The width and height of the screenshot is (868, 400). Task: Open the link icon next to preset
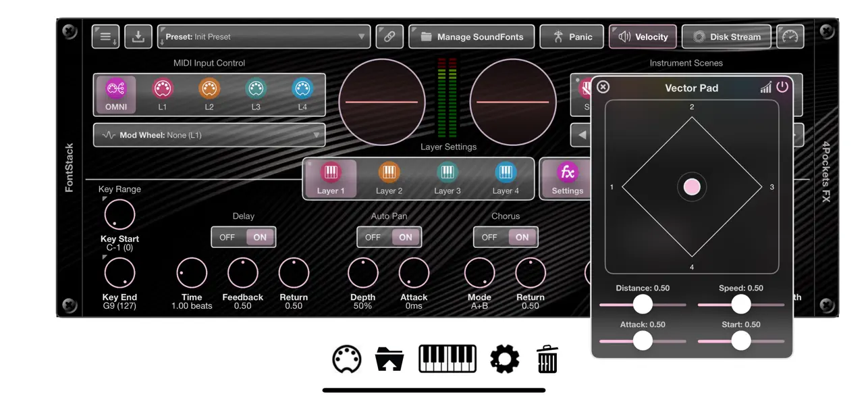coord(389,36)
